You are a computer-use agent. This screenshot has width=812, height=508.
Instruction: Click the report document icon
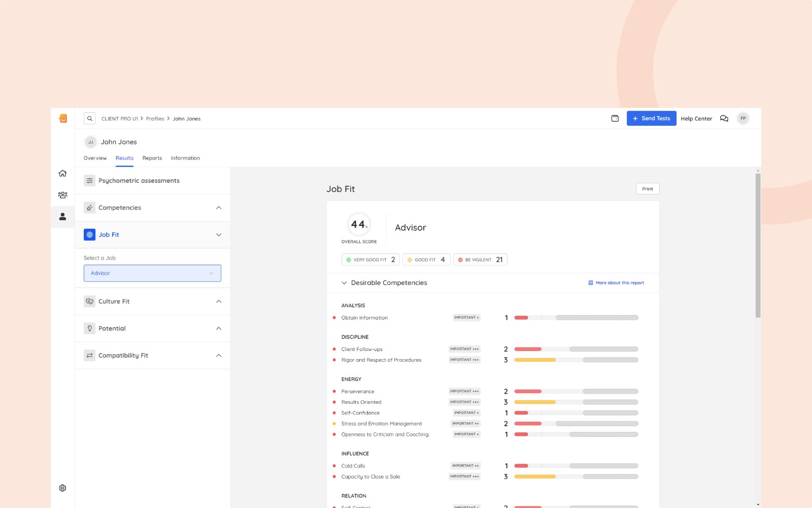(x=591, y=283)
